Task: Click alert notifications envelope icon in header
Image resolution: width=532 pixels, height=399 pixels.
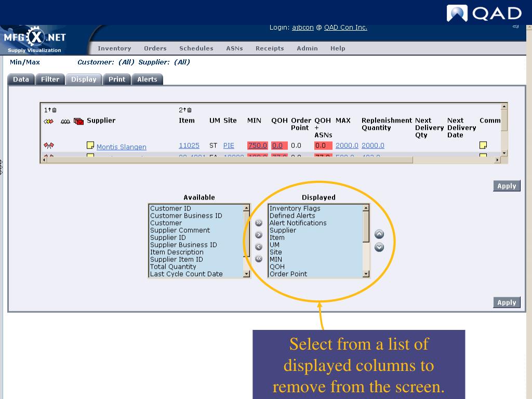Action: [79, 121]
